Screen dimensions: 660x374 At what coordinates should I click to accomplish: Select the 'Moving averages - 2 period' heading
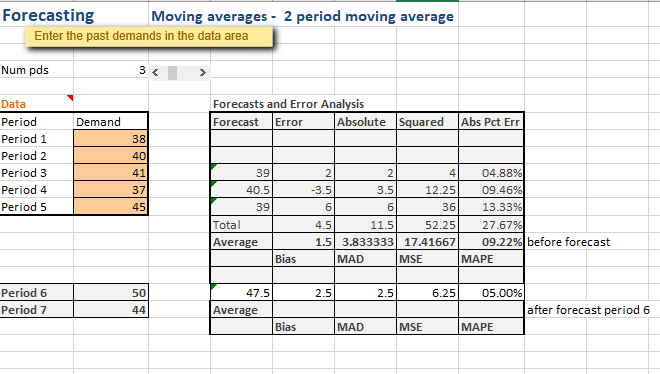pos(303,16)
